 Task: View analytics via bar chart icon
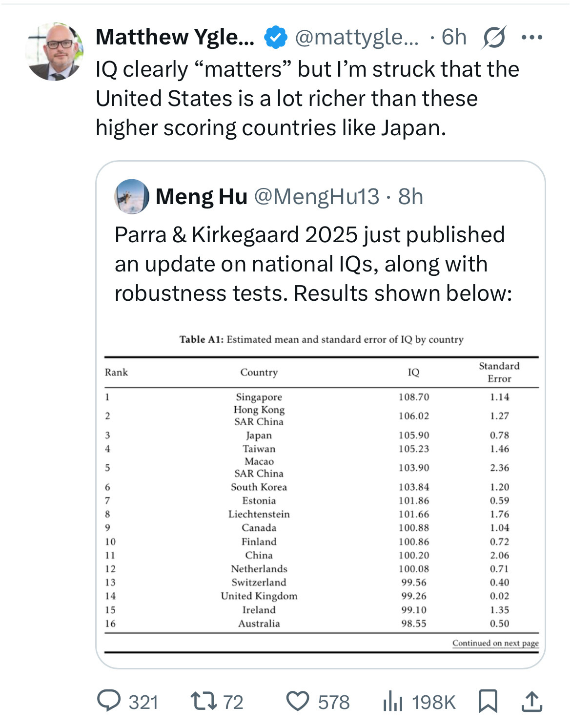[x=393, y=702]
